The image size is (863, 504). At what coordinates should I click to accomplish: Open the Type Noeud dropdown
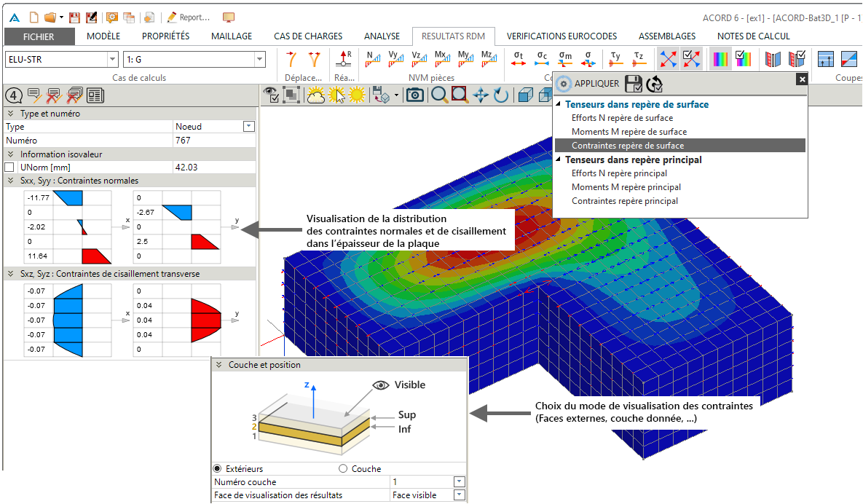[249, 127]
